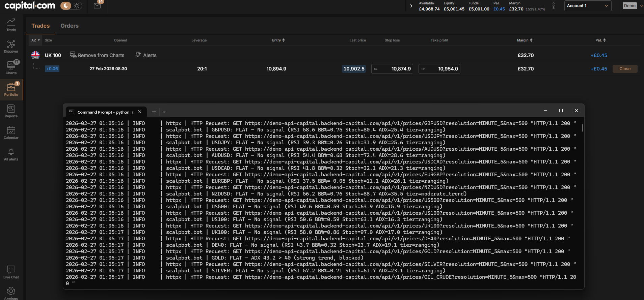644x300 pixels.
Task: Click the terminal vertical scrollbar
Action: point(582,128)
